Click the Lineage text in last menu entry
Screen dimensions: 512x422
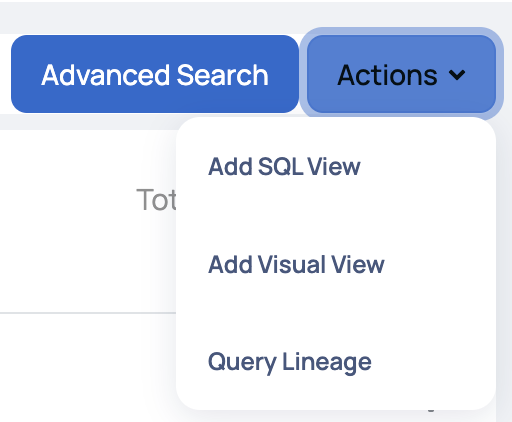pyautogui.click(x=327, y=362)
